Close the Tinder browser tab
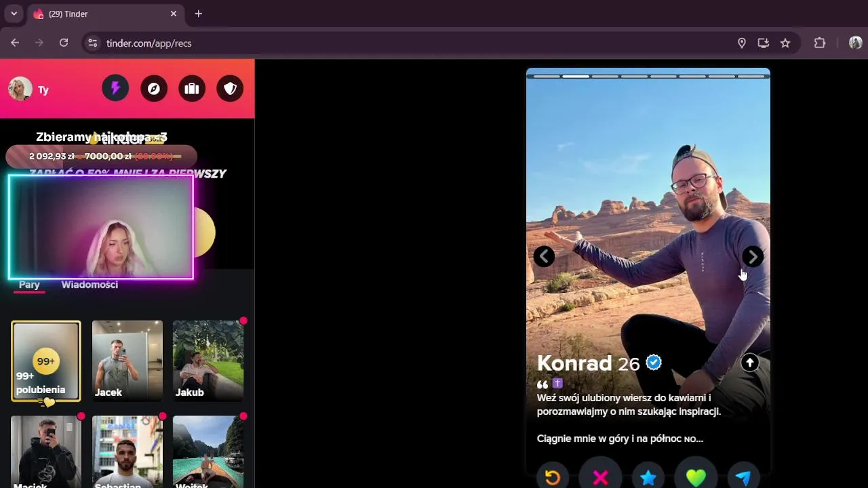868x488 pixels. point(174,14)
